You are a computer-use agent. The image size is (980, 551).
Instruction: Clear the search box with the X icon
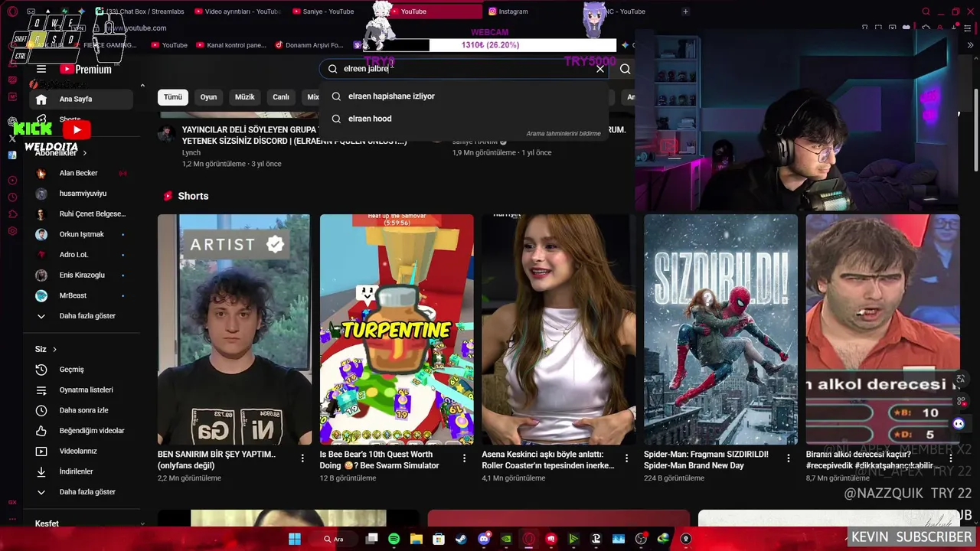click(x=600, y=69)
